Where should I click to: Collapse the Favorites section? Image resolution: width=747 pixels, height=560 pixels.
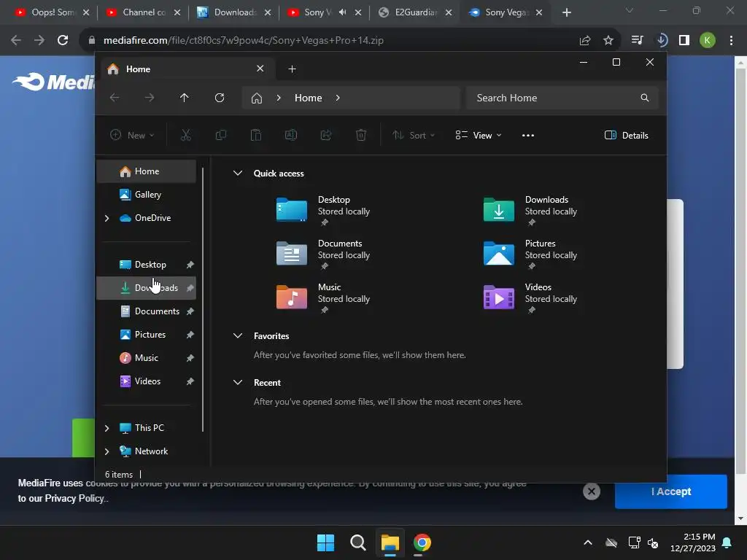point(238,335)
